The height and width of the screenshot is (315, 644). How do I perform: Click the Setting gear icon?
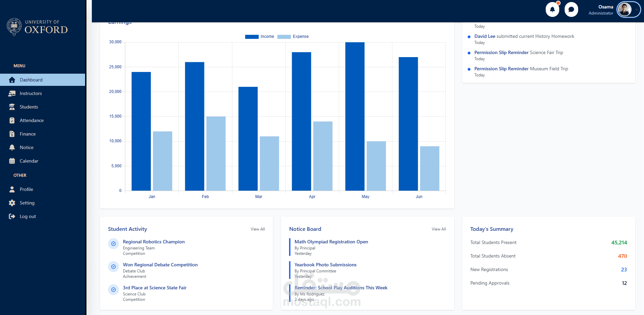click(12, 203)
